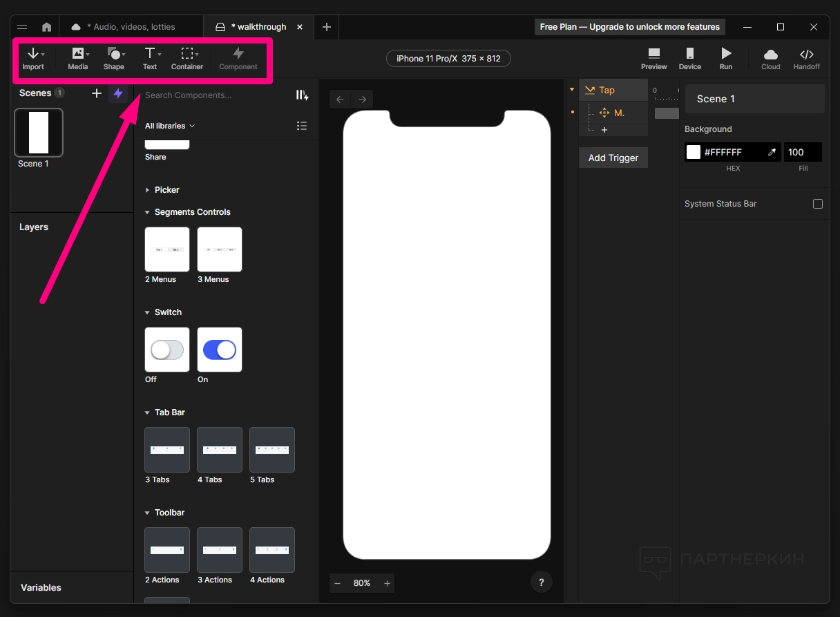The height and width of the screenshot is (617, 840).
Task: Open the white background color swatch
Action: [x=694, y=152]
